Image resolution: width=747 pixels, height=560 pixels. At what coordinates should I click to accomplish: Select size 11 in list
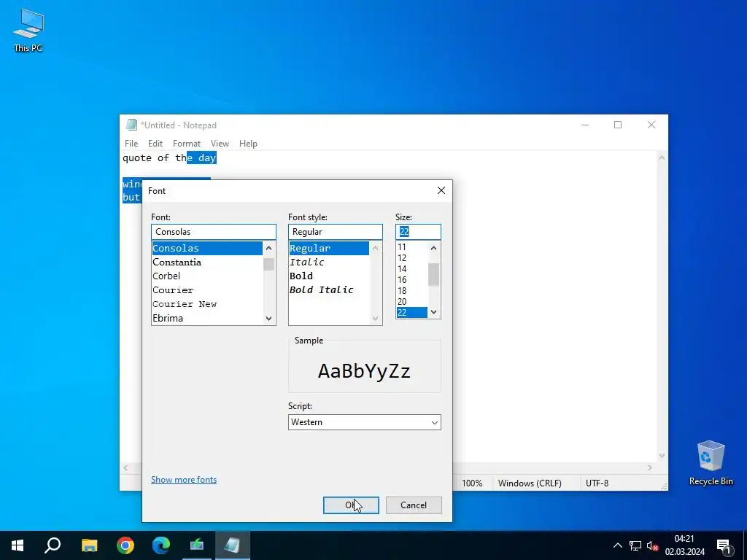[411, 246]
